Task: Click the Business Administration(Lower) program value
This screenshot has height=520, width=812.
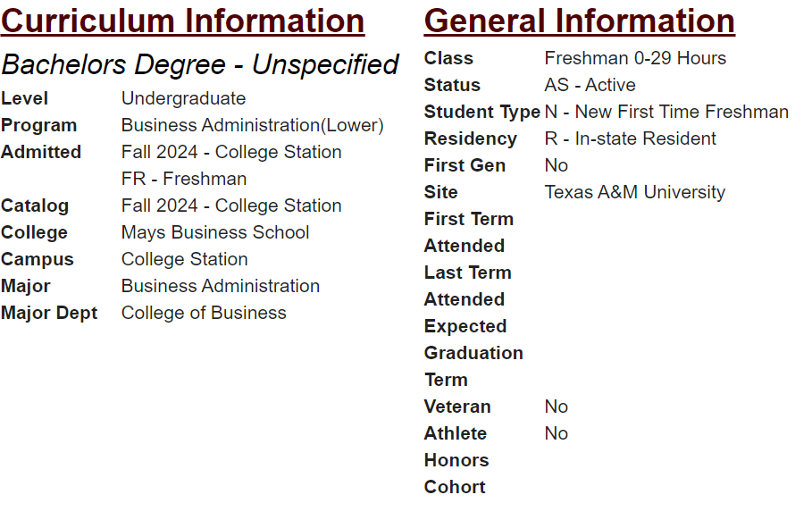Action: pos(253,125)
